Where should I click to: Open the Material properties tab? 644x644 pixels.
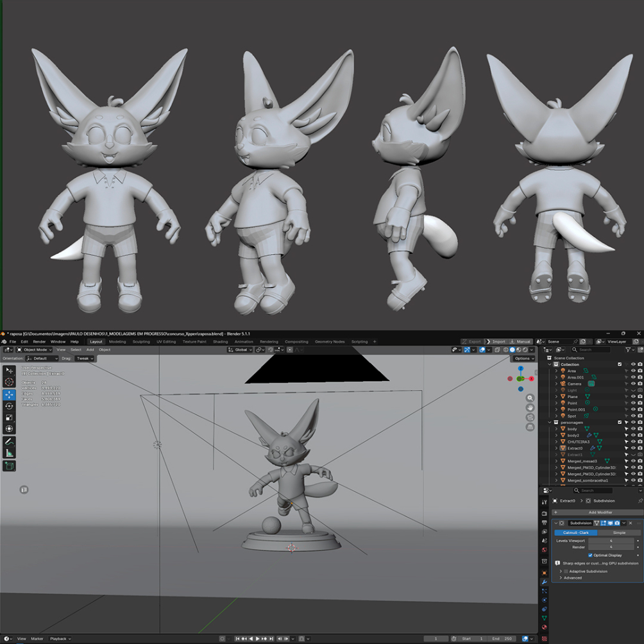tap(544, 627)
